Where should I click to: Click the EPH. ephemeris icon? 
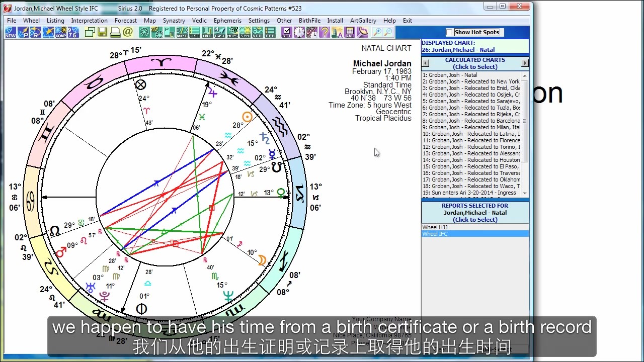(270, 32)
